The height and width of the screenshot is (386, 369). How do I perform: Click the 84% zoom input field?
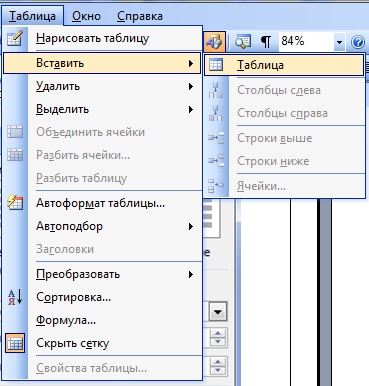coord(306,42)
